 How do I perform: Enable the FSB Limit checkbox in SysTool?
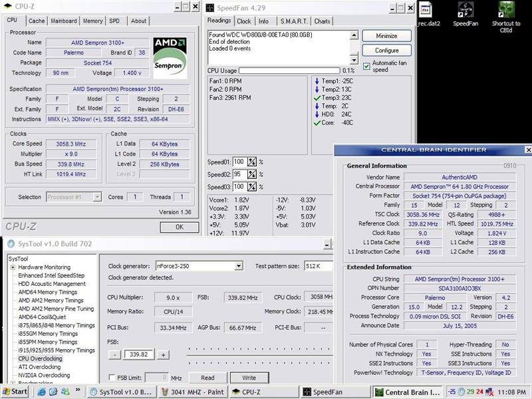[x=111, y=377]
